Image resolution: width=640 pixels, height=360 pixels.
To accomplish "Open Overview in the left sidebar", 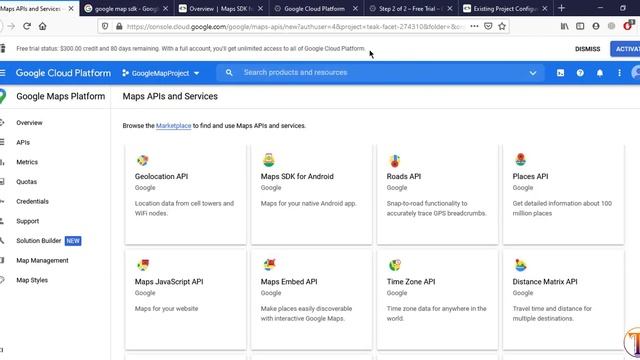I will (x=29, y=122).
